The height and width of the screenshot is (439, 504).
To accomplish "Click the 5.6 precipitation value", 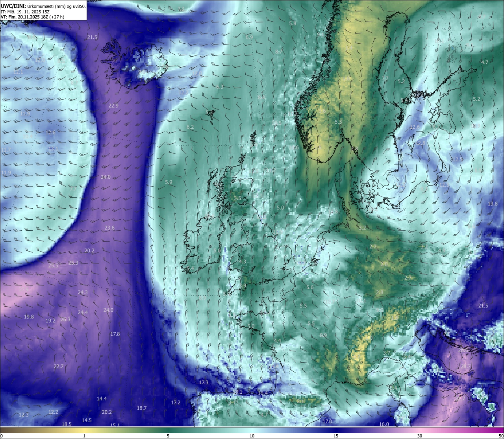I will tap(310, 287).
